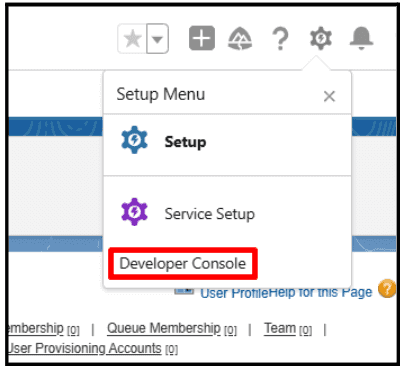
Task: Open Help for this Page link
Action: pos(320,292)
